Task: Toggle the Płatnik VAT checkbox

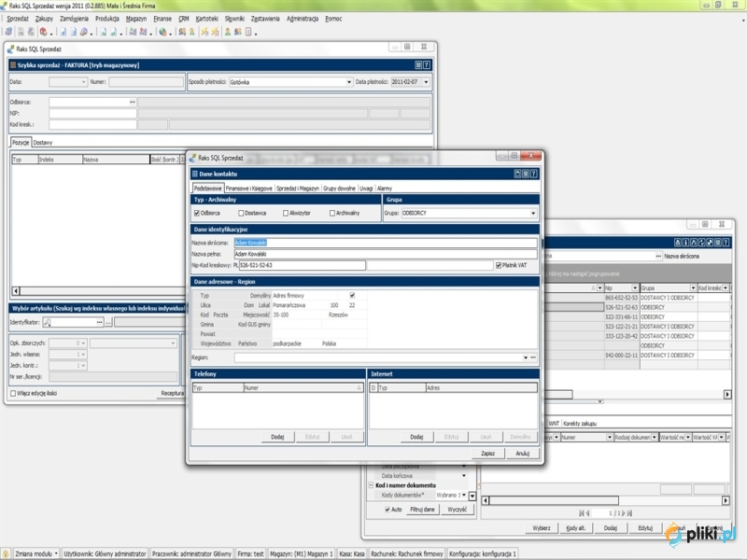Action: tap(499, 266)
